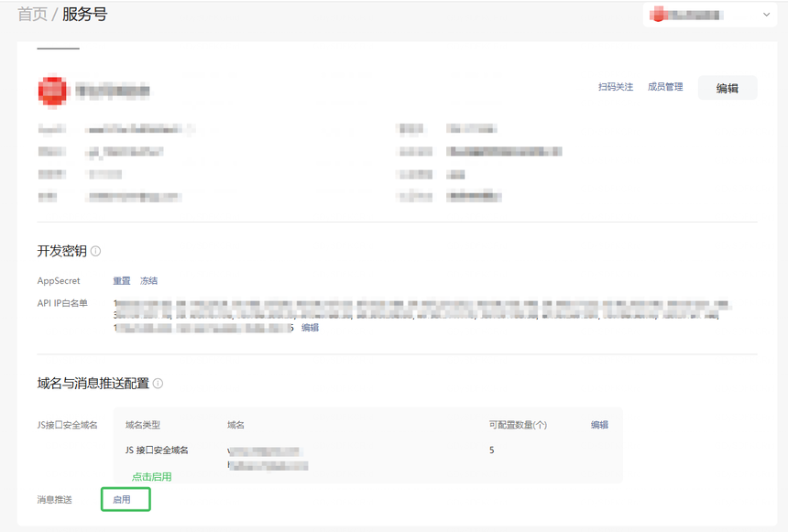Click the 可配置数量(个) column header
Screen dimensions: 788x532
[x=518, y=425]
